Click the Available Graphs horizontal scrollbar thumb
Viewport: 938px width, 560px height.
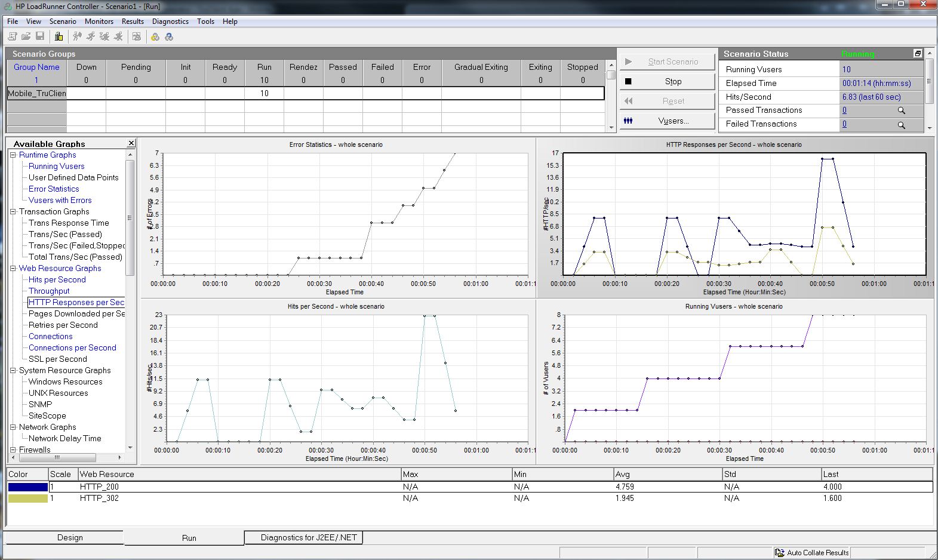pyautogui.click(x=57, y=458)
